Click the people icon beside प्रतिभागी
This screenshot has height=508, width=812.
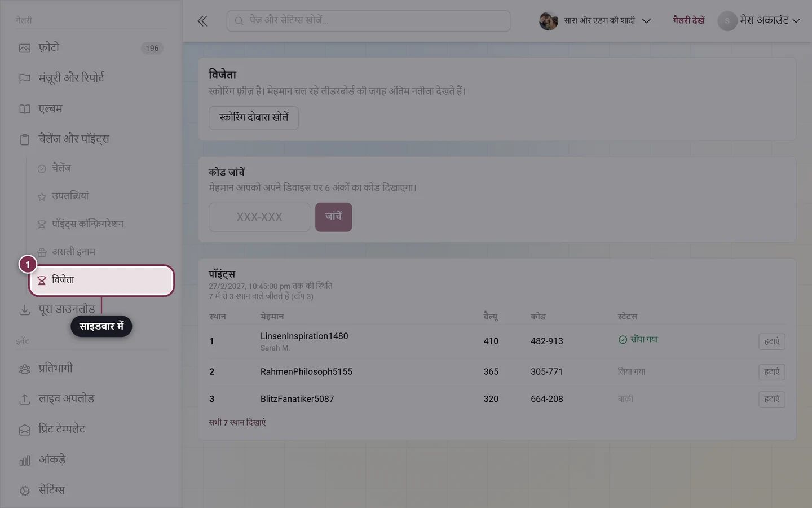pos(25,369)
